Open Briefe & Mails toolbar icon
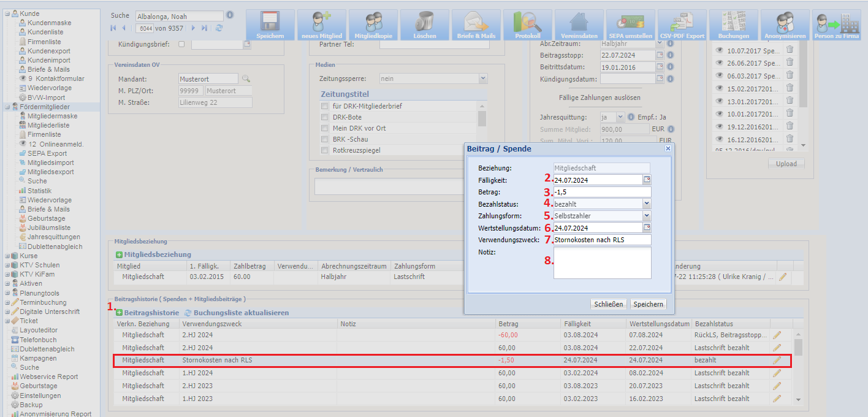 476,25
